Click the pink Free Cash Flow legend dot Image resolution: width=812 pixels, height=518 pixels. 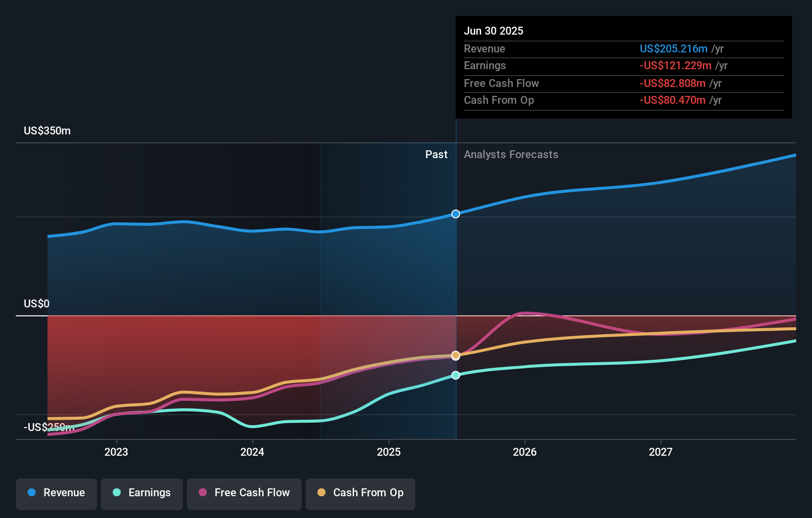203,493
